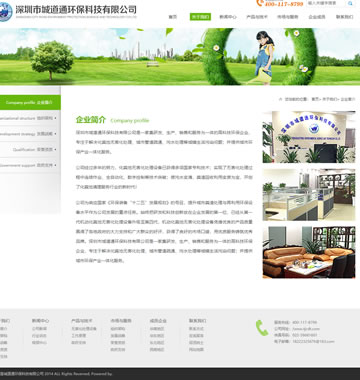Click the home icon in the breadcrumb
360x380 pixels.
pos(280,99)
